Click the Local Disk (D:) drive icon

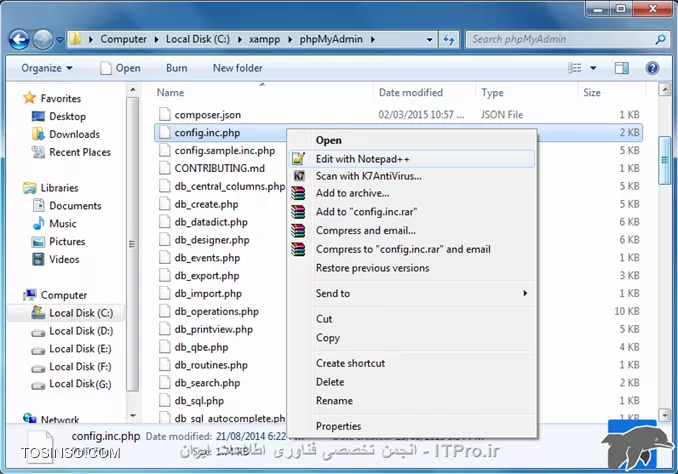pos(38,332)
